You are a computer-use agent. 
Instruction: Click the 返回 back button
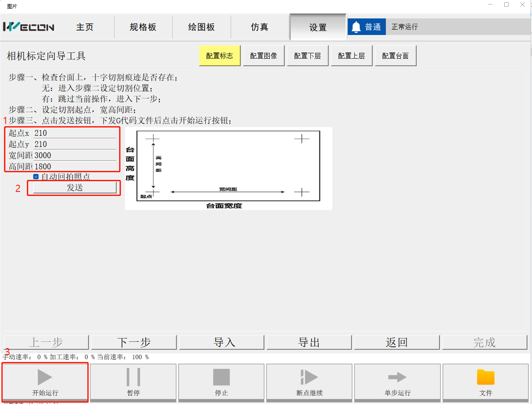pyautogui.click(x=397, y=342)
